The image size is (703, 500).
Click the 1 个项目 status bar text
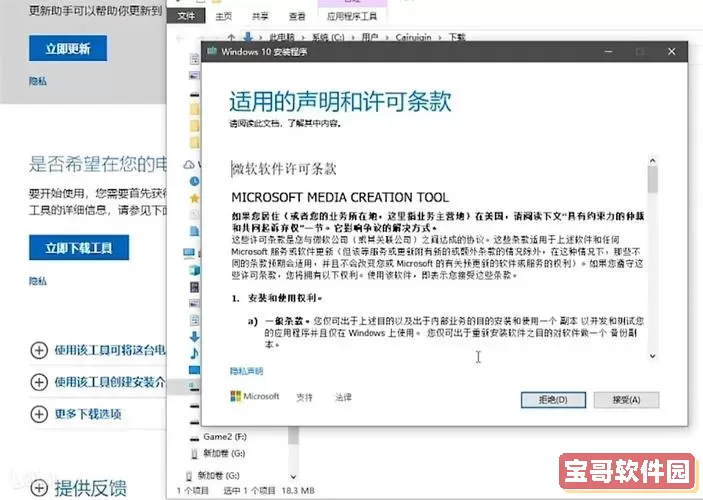point(193,491)
